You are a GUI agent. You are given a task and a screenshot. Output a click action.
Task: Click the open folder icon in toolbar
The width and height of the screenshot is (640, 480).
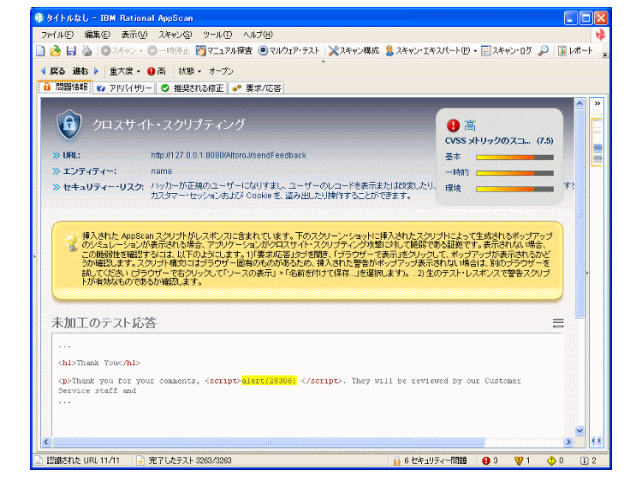54,50
